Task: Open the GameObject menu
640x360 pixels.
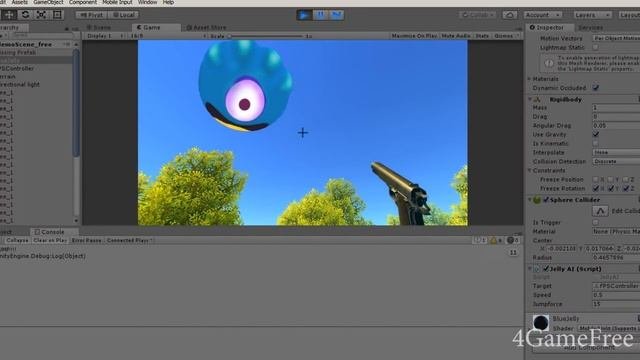Action: [48, 2]
